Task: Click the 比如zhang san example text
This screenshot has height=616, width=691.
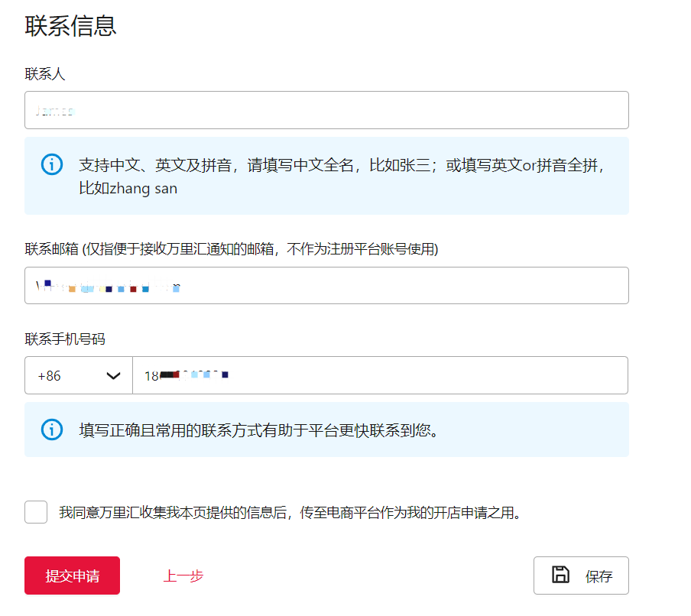Action: coord(128,188)
